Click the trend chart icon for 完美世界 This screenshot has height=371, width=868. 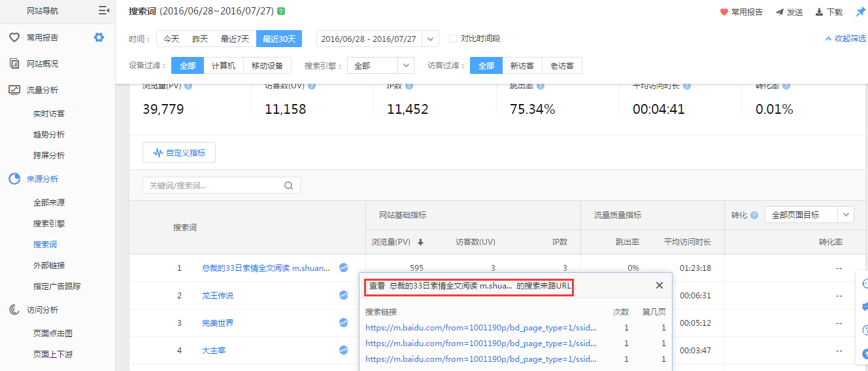[x=343, y=323]
